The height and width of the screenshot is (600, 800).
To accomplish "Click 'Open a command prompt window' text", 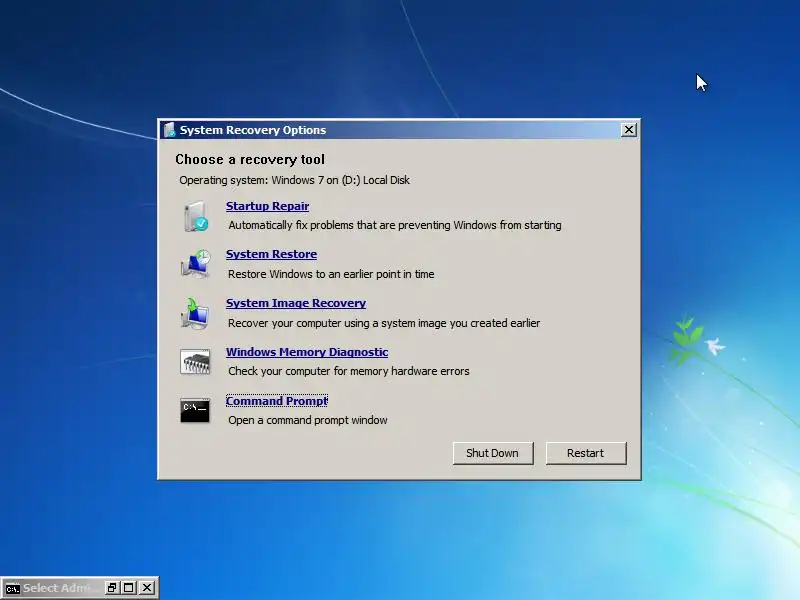I will click(308, 420).
